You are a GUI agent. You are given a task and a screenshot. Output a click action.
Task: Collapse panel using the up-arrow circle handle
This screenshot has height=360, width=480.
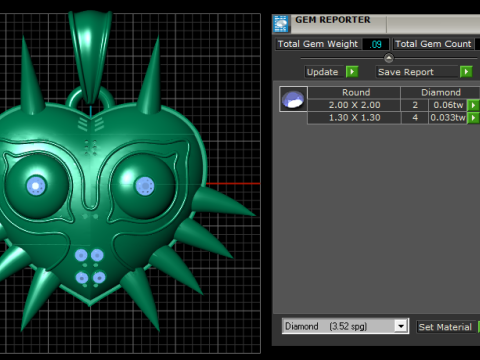click(389, 58)
